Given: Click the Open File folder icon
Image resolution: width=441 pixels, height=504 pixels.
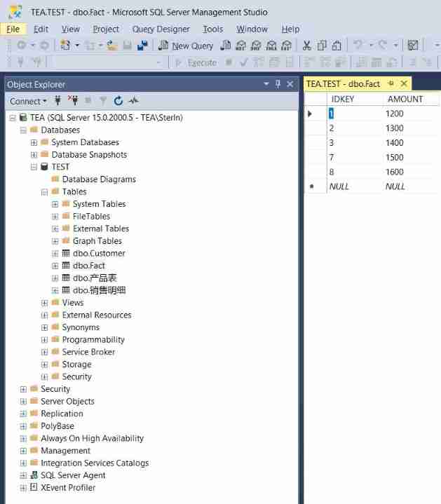Looking at the screenshot, I should click(x=112, y=46).
